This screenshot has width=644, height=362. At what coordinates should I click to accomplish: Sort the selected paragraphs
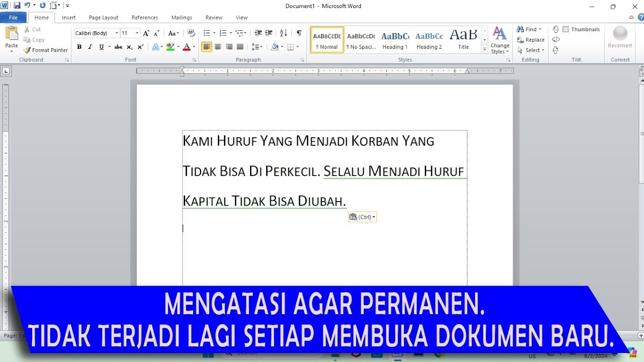click(283, 33)
